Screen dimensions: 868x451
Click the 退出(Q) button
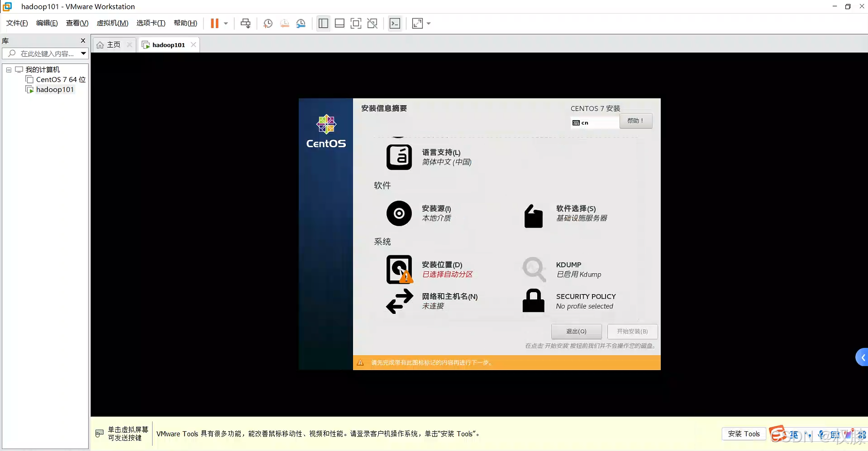576,331
